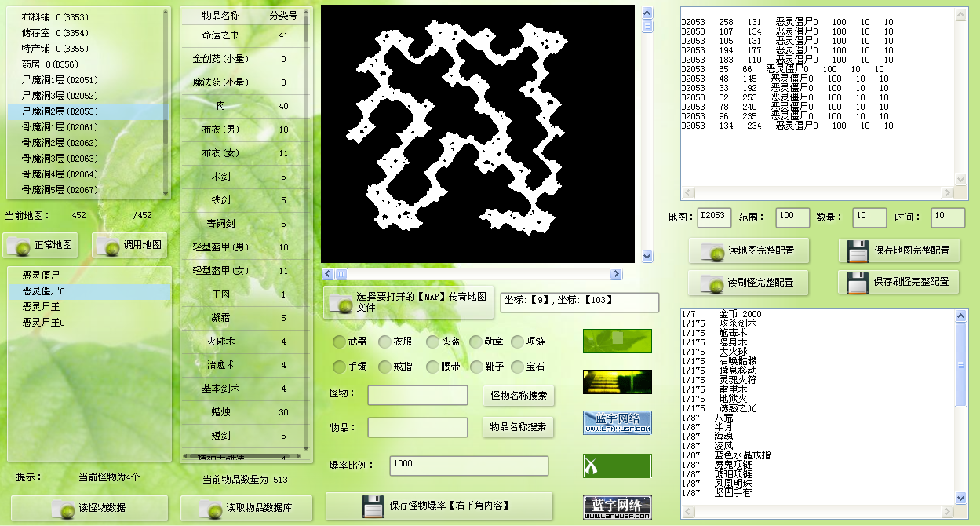Select map 骨魔洞1层 (D2061)
The width and height of the screenshot is (980, 526).
(86, 127)
